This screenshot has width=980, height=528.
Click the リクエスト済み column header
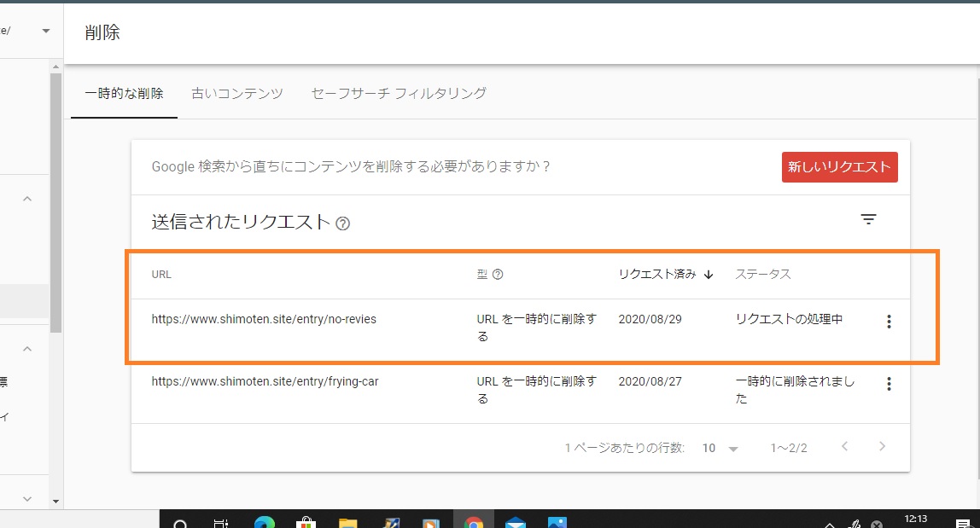[656, 275]
